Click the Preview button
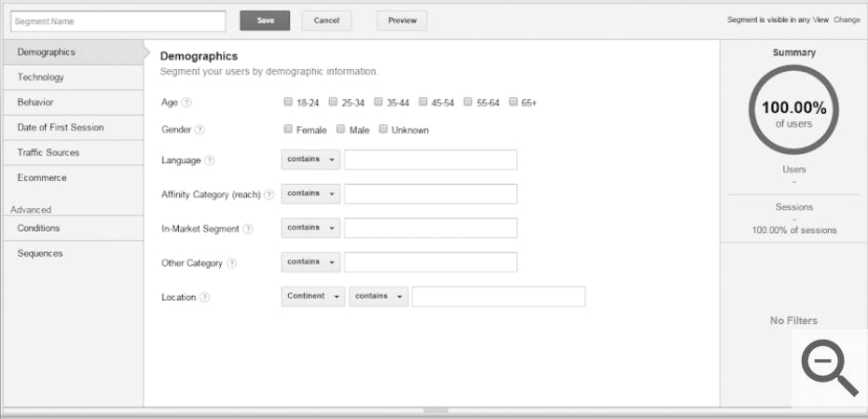The image size is (868, 419). click(402, 21)
